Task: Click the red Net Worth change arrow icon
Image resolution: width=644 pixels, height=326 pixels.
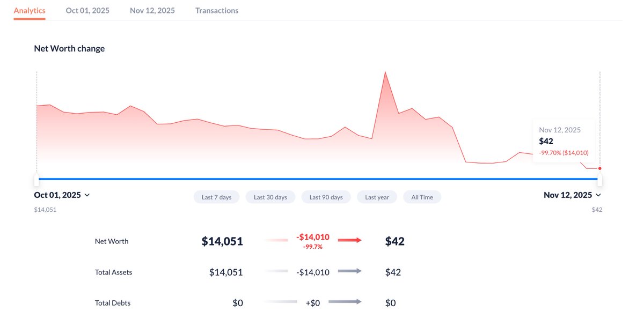Action: [349, 240]
